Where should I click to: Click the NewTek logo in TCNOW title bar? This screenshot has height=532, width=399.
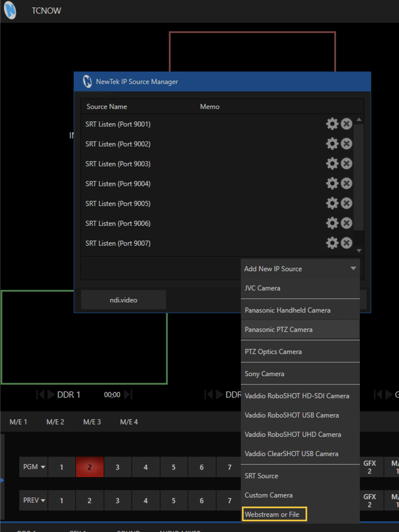(x=10, y=10)
